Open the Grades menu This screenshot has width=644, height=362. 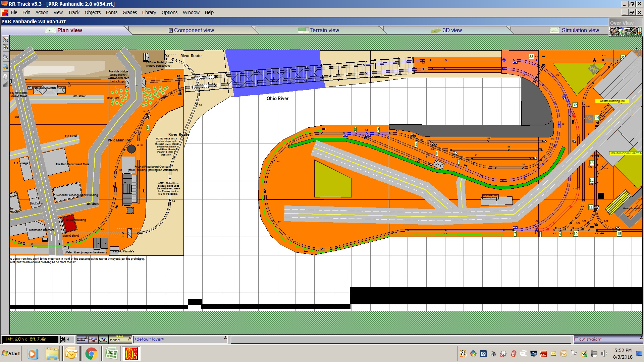(129, 12)
